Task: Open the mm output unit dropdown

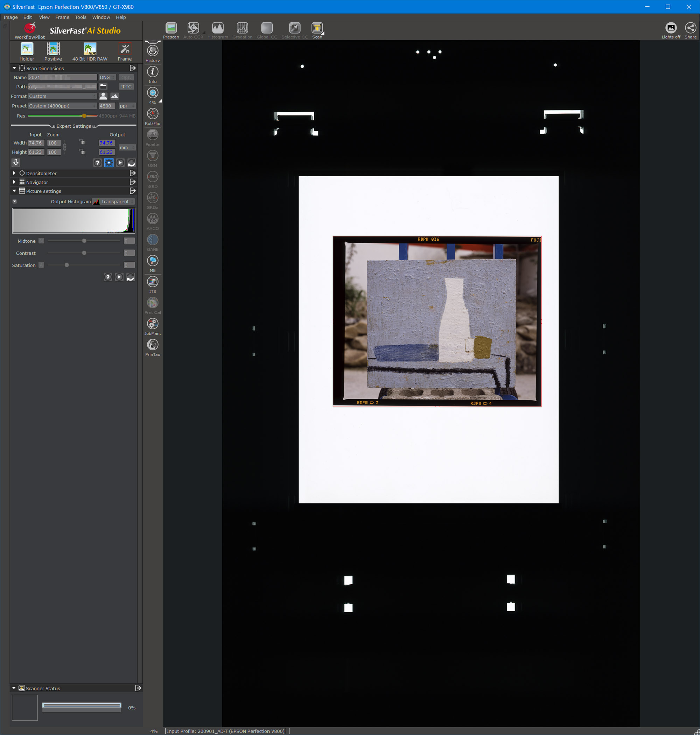Action: click(x=127, y=148)
